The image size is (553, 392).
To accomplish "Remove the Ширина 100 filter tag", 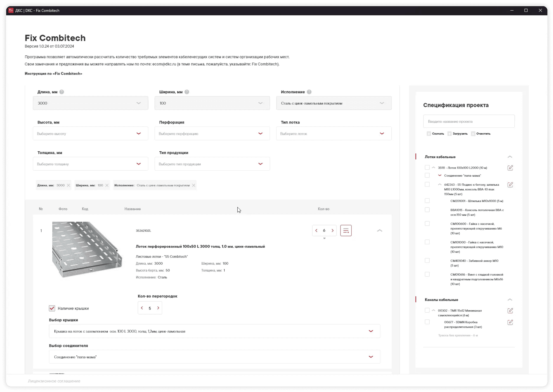I will point(107,185).
